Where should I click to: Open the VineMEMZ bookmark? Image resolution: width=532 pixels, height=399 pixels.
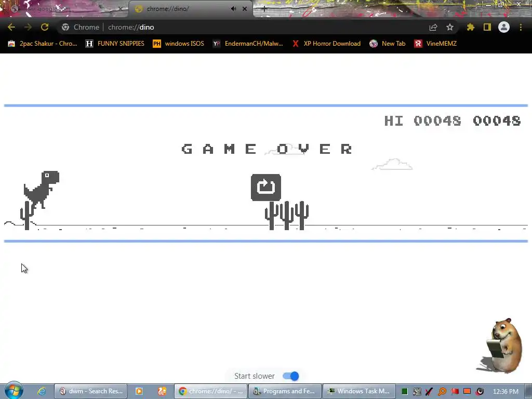(435, 44)
